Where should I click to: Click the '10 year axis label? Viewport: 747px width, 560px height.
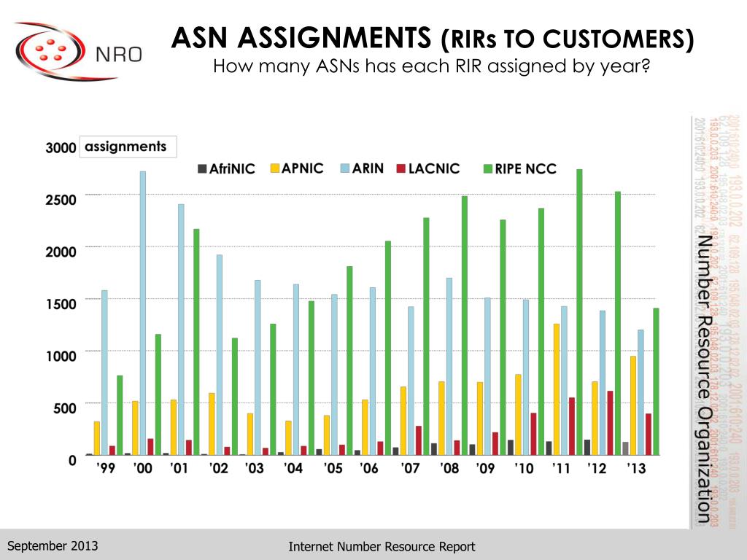524,468
